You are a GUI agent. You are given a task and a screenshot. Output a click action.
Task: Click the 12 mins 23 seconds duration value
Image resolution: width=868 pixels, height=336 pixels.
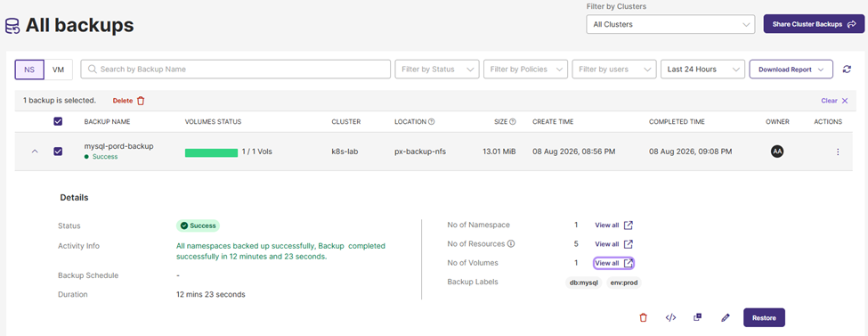pos(210,294)
